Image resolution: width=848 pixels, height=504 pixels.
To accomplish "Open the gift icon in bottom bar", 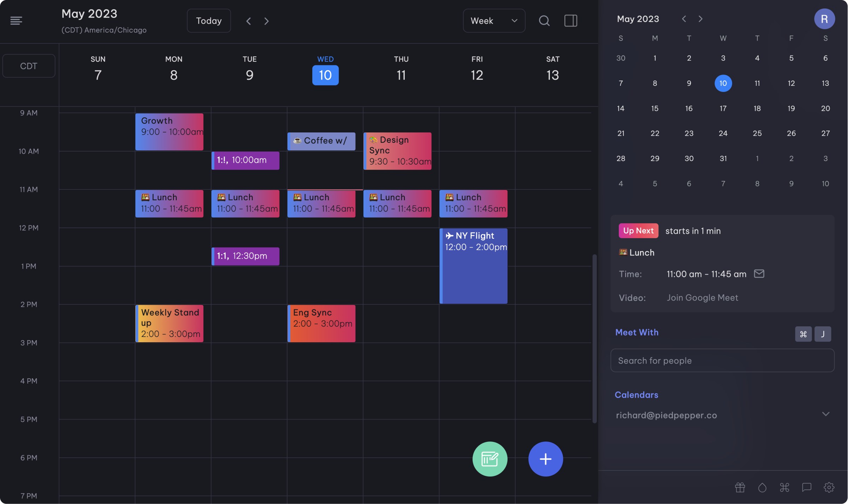I will click(740, 487).
